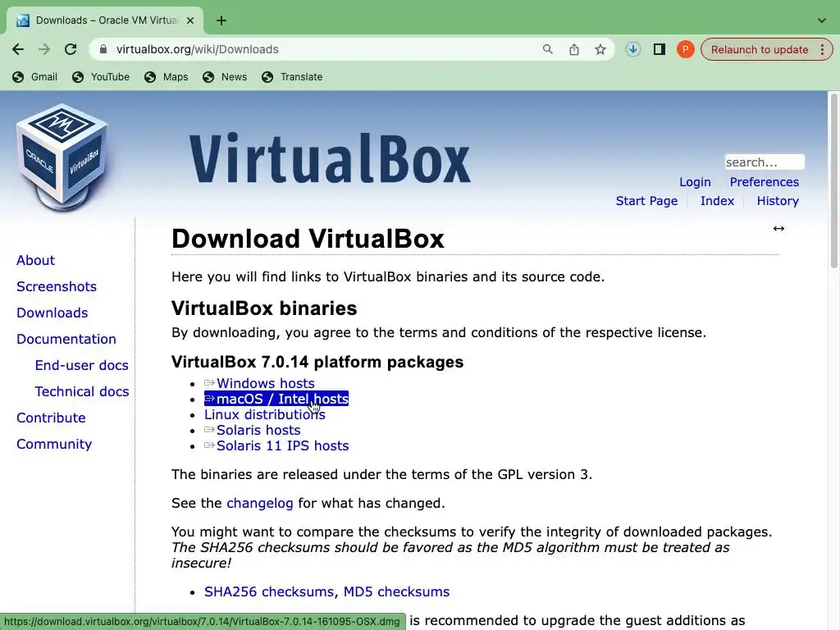Expand the tab search chevron

pyautogui.click(x=822, y=21)
